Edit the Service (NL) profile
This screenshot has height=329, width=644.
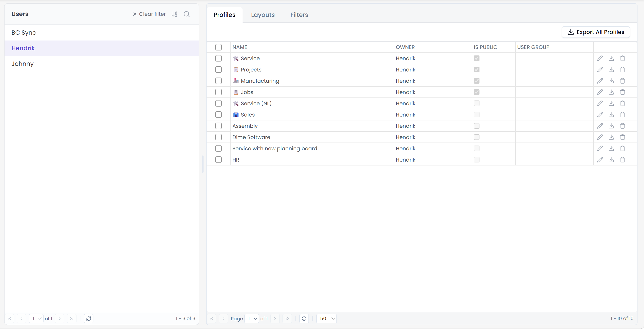600,103
